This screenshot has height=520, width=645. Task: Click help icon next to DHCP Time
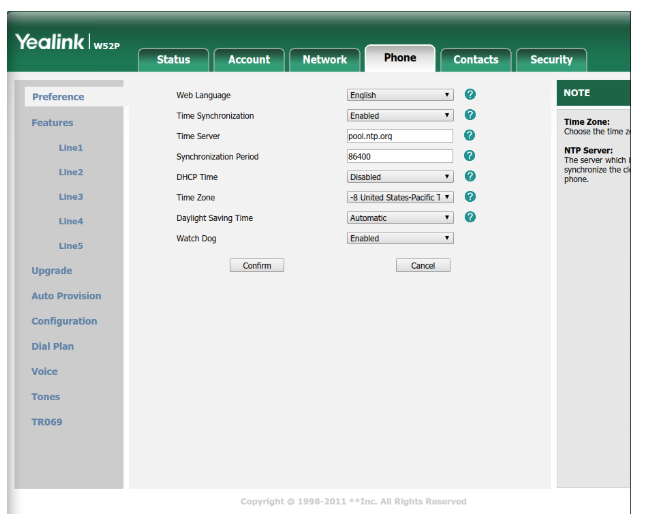(x=470, y=176)
